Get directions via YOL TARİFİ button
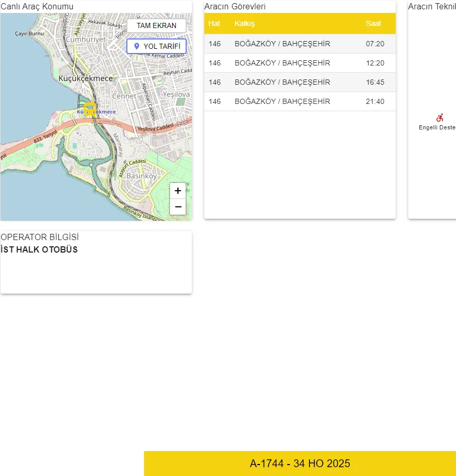 [x=157, y=46]
